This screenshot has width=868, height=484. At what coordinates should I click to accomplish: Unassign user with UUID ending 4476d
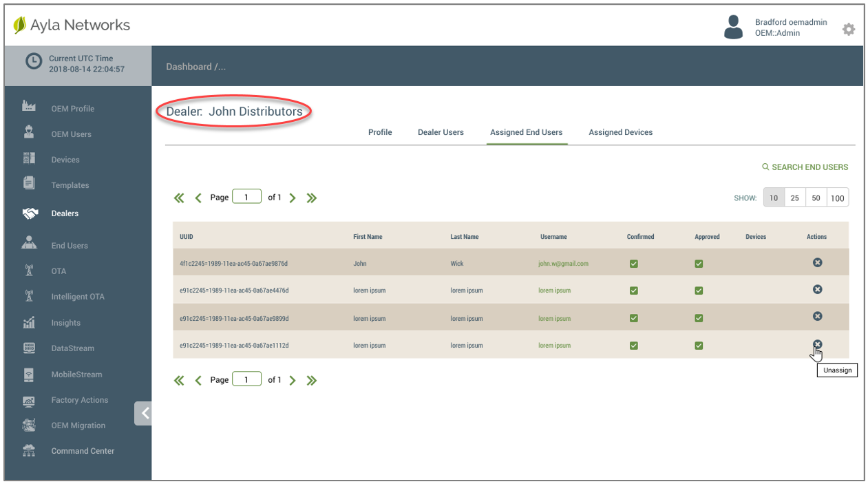[817, 289]
